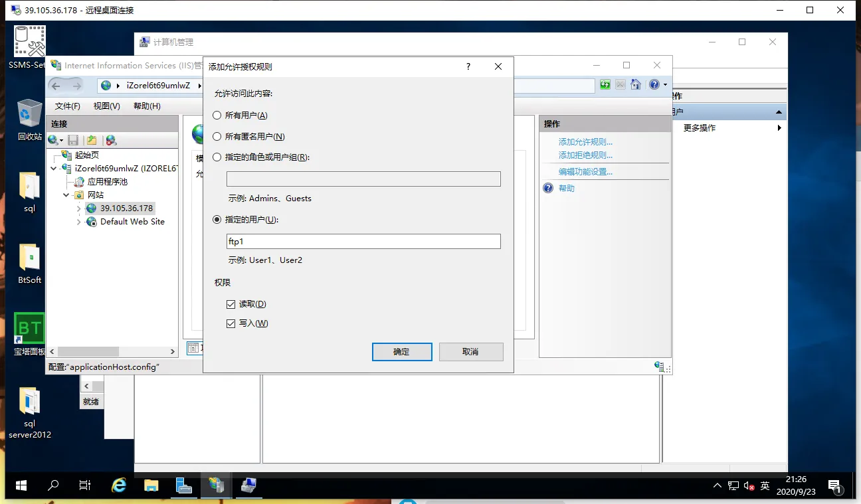Image resolution: width=861 pixels, height=504 pixels.
Task: Open the Windows Start menu
Action: (21, 485)
